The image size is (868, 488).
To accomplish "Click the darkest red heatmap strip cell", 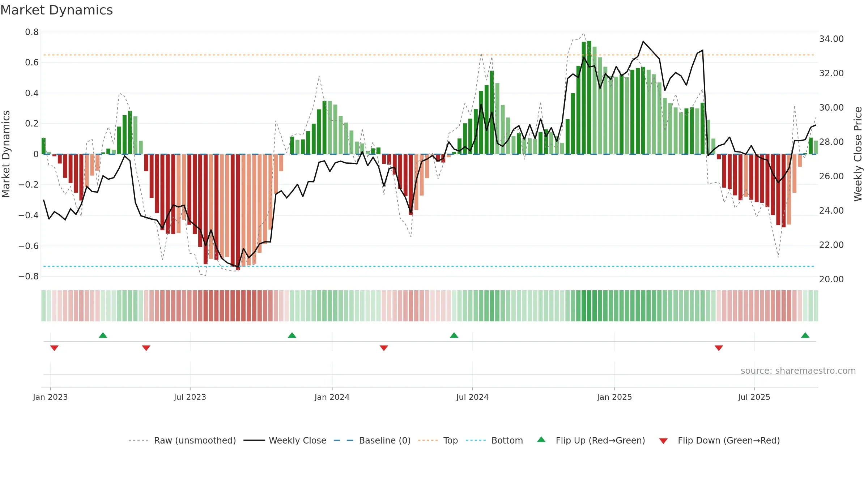I will tap(238, 306).
